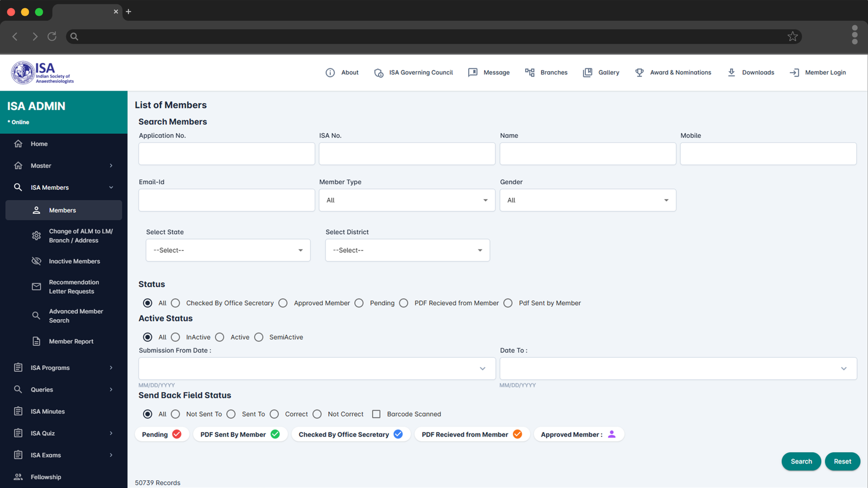Click the Email-Id input field
Image resolution: width=868 pixels, height=488 pixels.
(227, 200)
